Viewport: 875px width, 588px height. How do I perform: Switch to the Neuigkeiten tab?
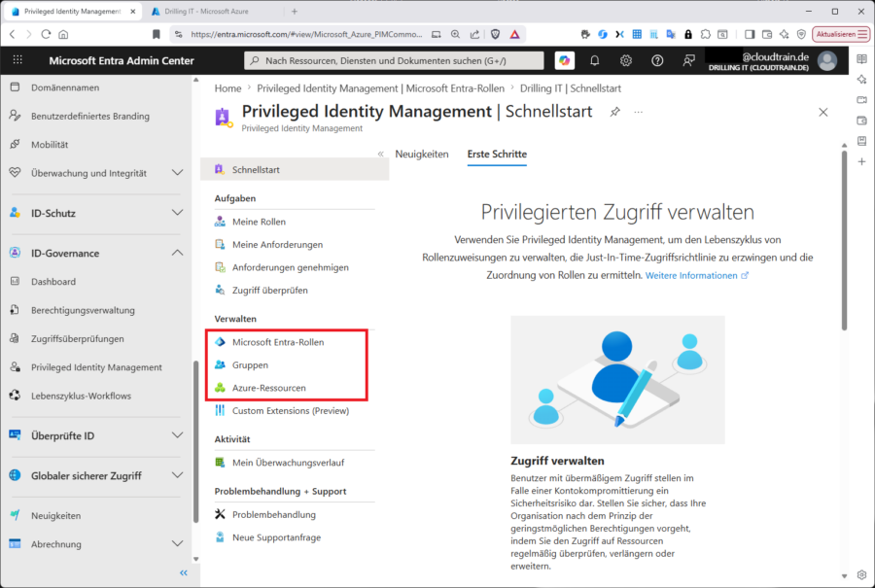point(422,154)
